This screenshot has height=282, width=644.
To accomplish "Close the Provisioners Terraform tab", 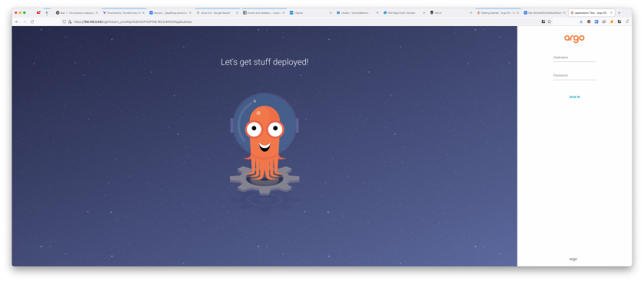I will click(143, 13).
